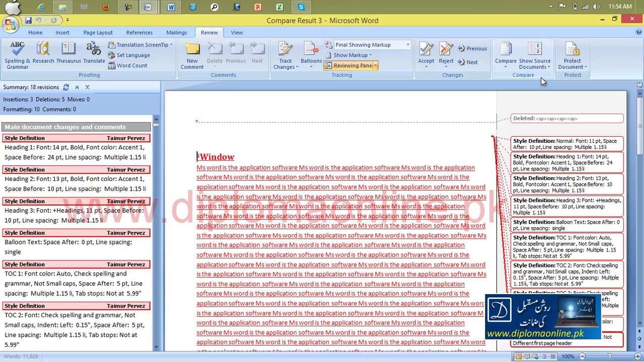Image resolution: width=644 pixels, height=362 pixels.
Task: Switch to Print Layout view
Action: (519, 356)
